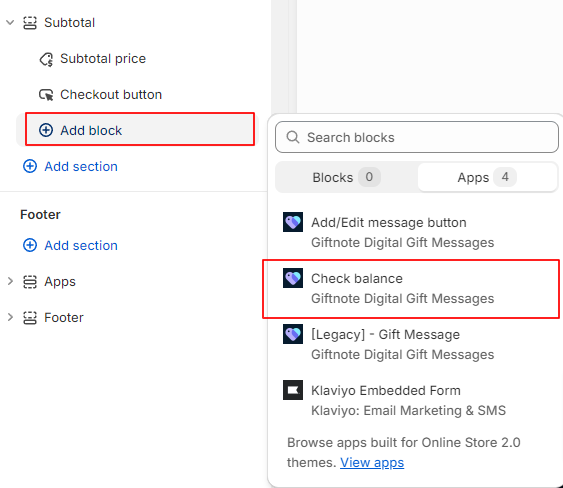
Task: Click the Subtotal price block icon
Action: pos(46,59)
